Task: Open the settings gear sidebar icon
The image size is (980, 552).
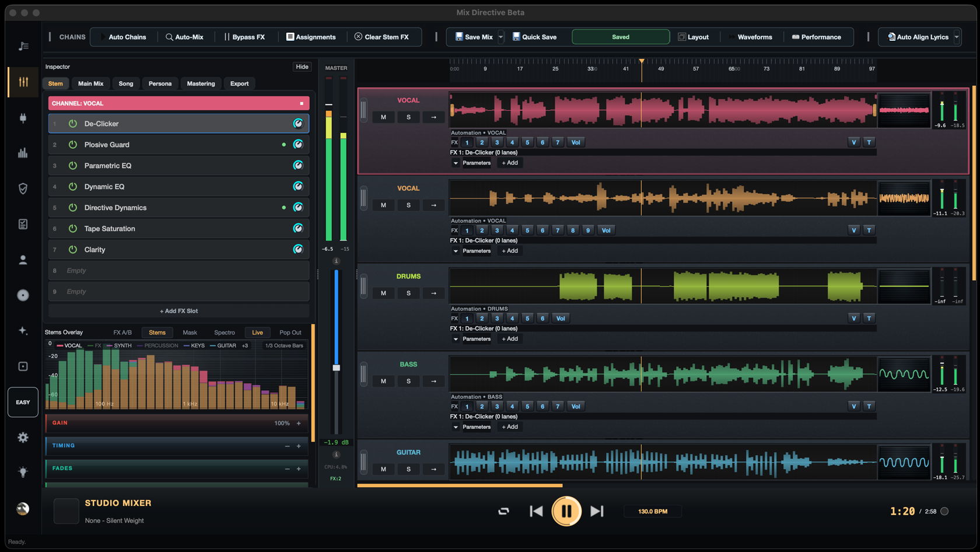Action: pos(23,437)
